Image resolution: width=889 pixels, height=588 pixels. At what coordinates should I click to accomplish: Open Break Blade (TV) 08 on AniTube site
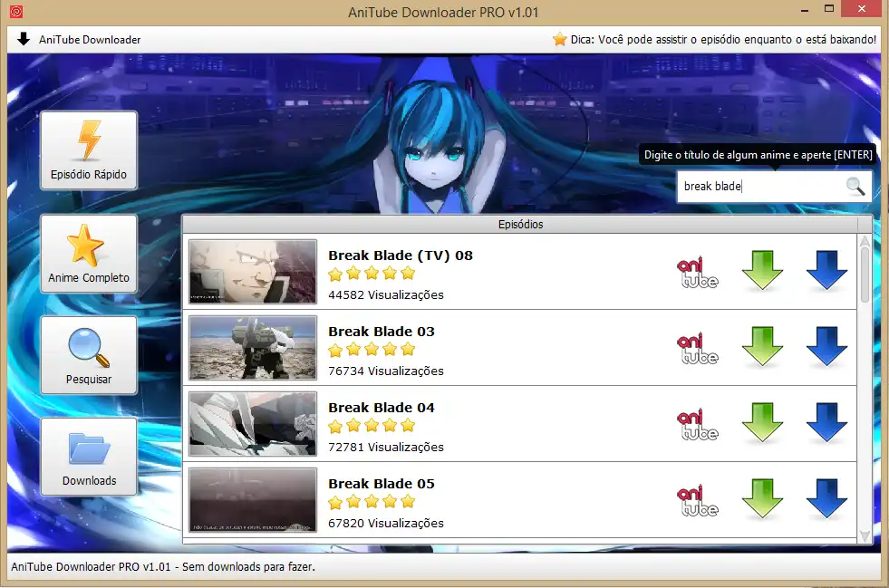pos(698,272)
